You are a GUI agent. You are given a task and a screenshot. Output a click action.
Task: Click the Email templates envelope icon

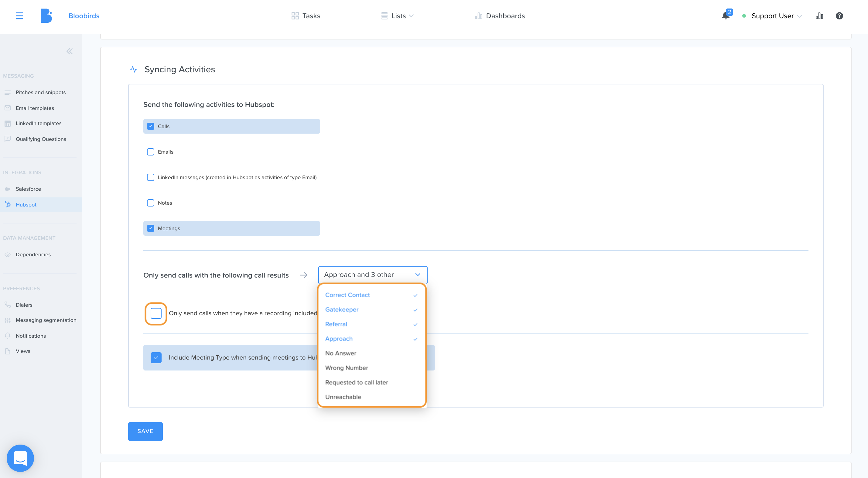pyautogui.click(x=7, y=108)
